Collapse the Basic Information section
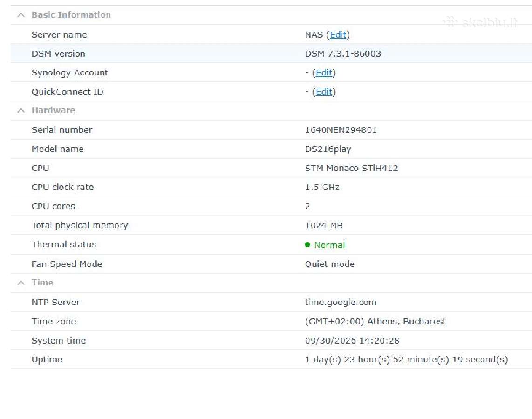 coord(21,15)
